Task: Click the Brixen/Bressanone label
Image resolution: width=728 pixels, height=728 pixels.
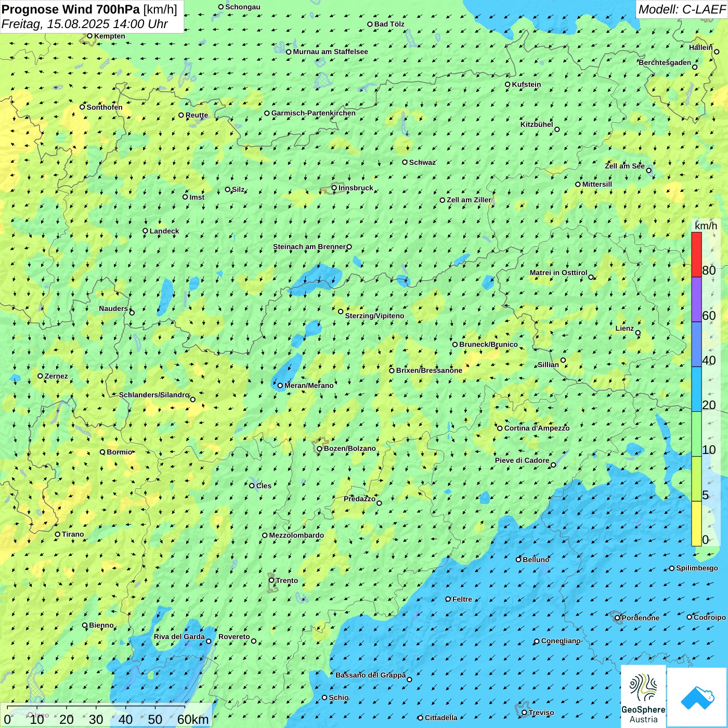Action: point(429,370)
